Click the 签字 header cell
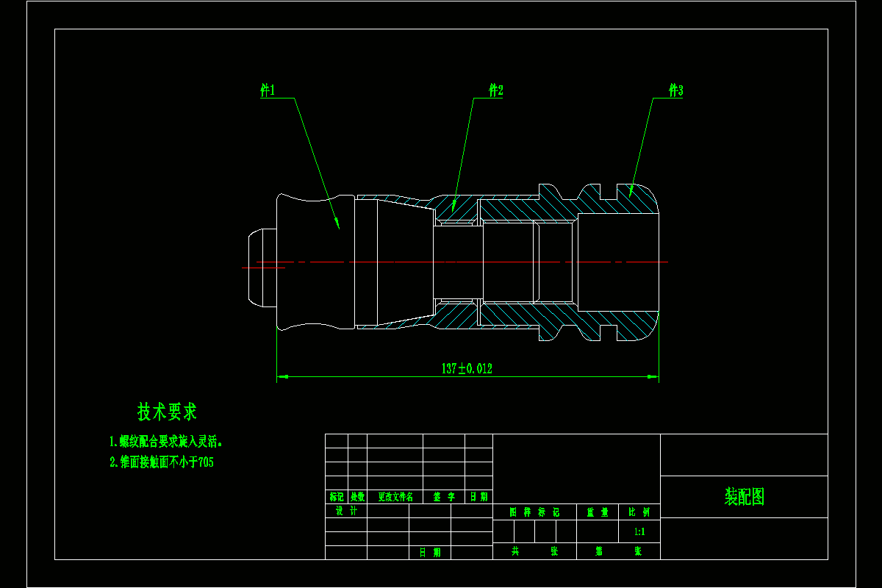This screenshot has height=588, width=882. [x=444, y=497]
